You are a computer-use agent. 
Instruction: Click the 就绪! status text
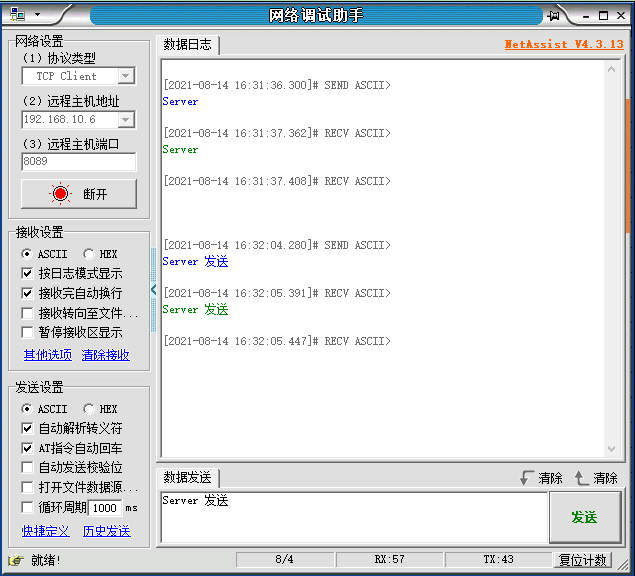pyautogui.click(x=46, y=561)
